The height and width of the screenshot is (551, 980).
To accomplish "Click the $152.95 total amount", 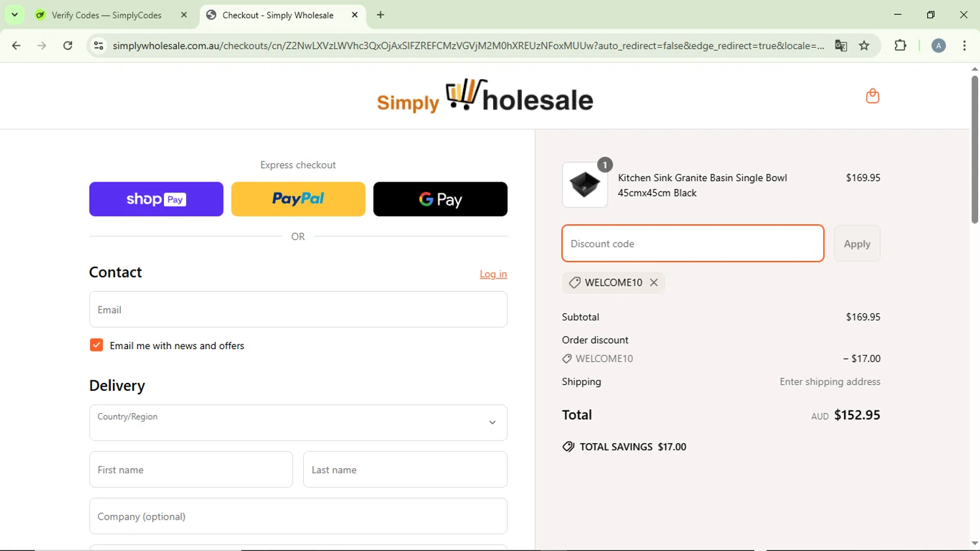I will tap(857, 415).
